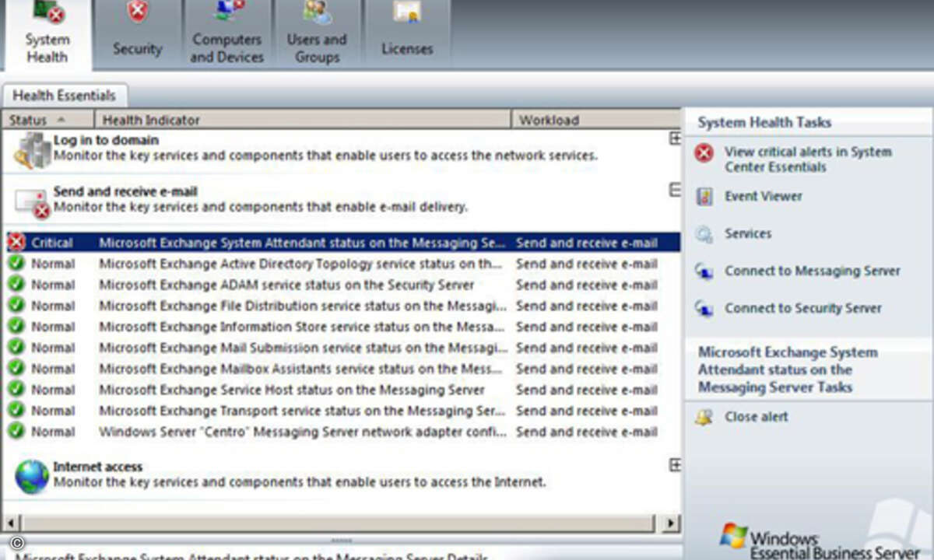Open the Users and Groups tab

[x=317, y=35]
